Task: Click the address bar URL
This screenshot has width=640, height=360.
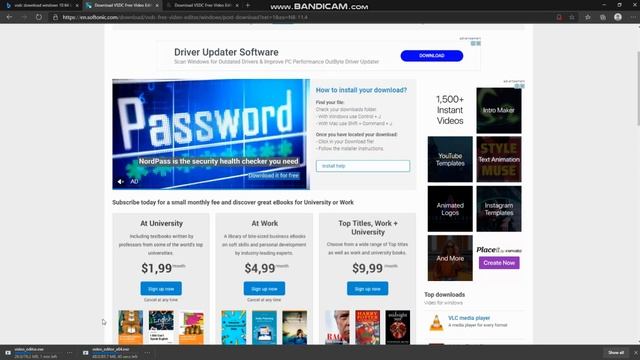Action: [185, 17]
